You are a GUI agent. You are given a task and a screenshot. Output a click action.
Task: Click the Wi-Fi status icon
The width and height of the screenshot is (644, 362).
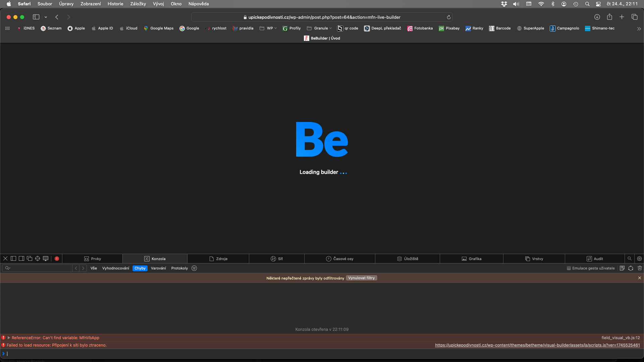(x=541, y=4)
